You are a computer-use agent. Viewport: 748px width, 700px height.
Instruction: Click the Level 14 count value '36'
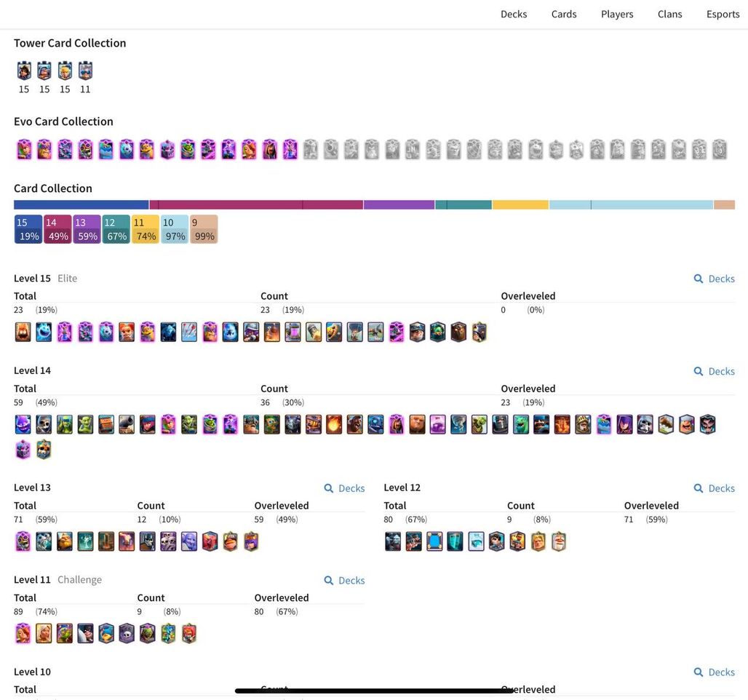[x=266, y=402]
